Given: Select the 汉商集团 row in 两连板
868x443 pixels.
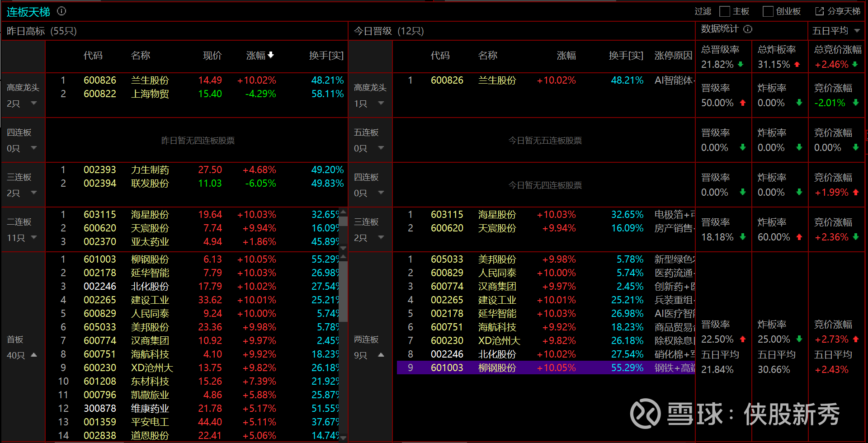Looking at the screenshot, I should (546, 287).
